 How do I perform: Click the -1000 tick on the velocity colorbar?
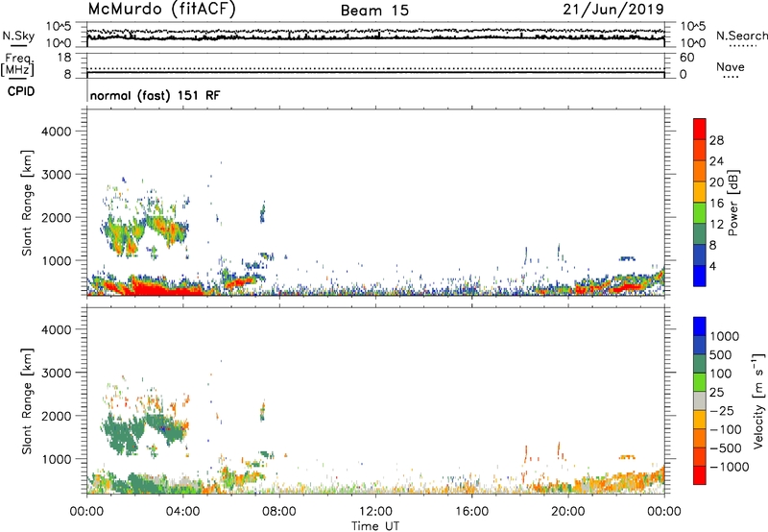[x=729, y=467]
